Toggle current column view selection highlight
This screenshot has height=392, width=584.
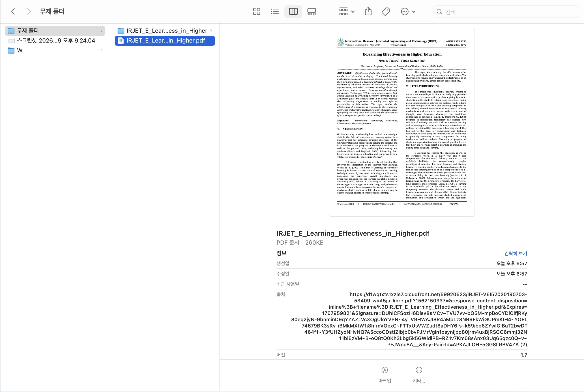[293, 11]
